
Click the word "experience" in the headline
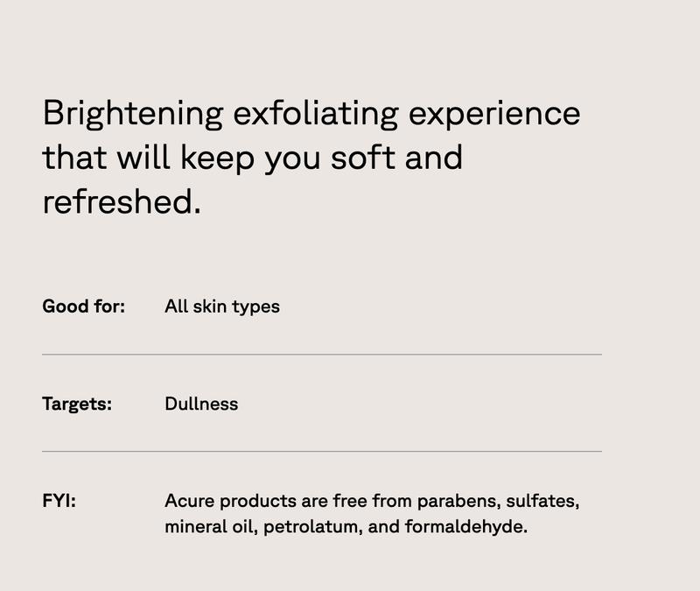click(x=496, y=115)
